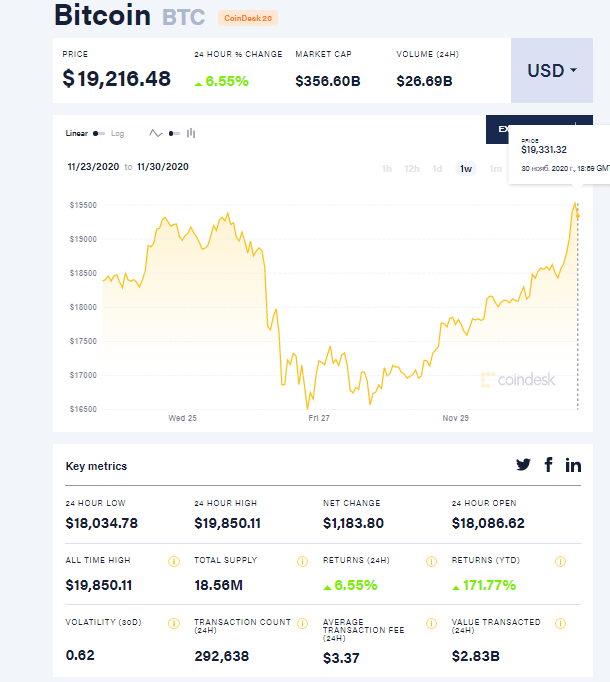
Task: Toggle the Linear/Log scale switch
Action: point(98,133)
